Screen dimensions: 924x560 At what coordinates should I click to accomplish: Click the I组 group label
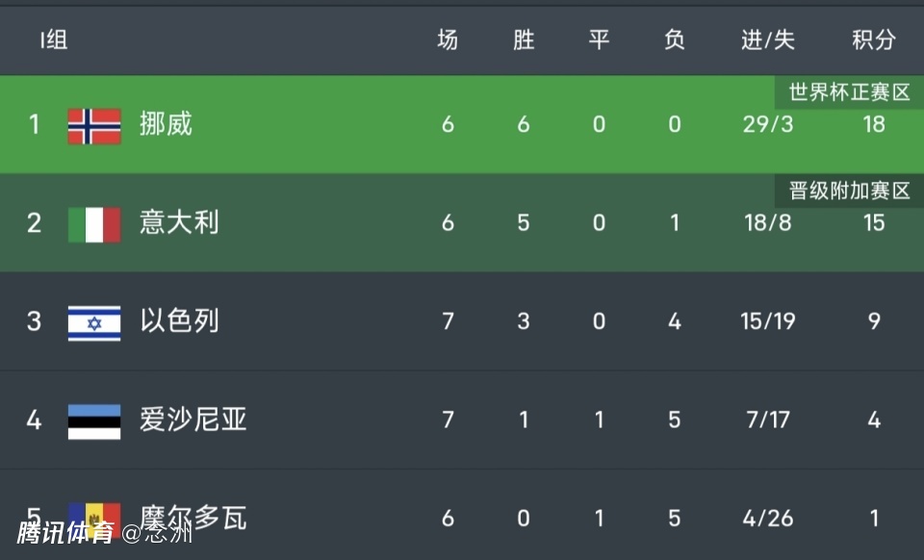(53, 40)
